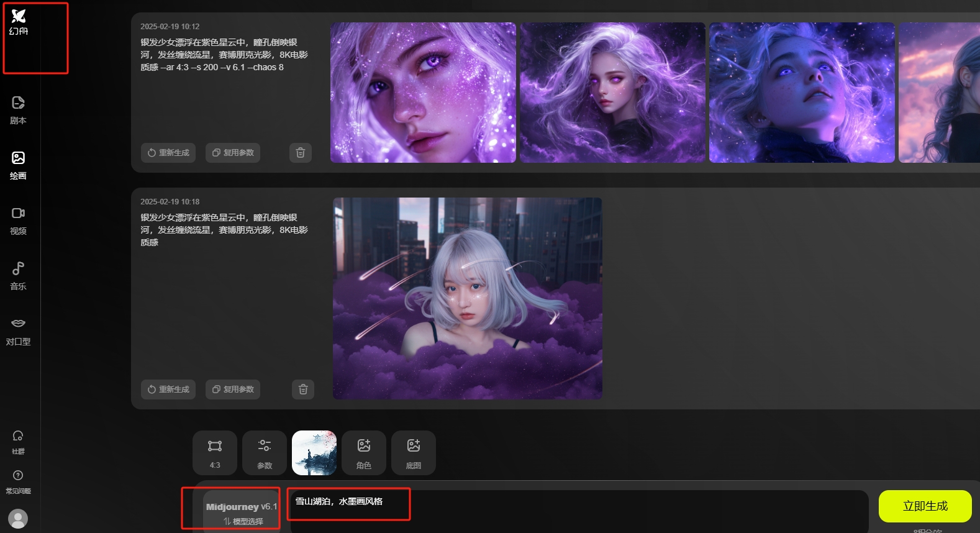Open the 视频 video section
Screen dimensions: 980x533
(18, 221)
